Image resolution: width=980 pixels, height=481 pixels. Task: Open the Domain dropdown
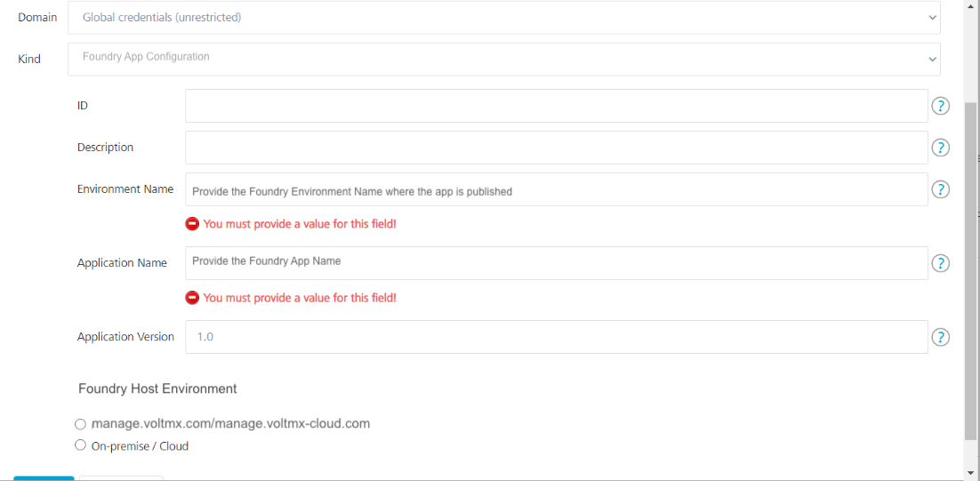pyautogui.click(x=503, y=18)
